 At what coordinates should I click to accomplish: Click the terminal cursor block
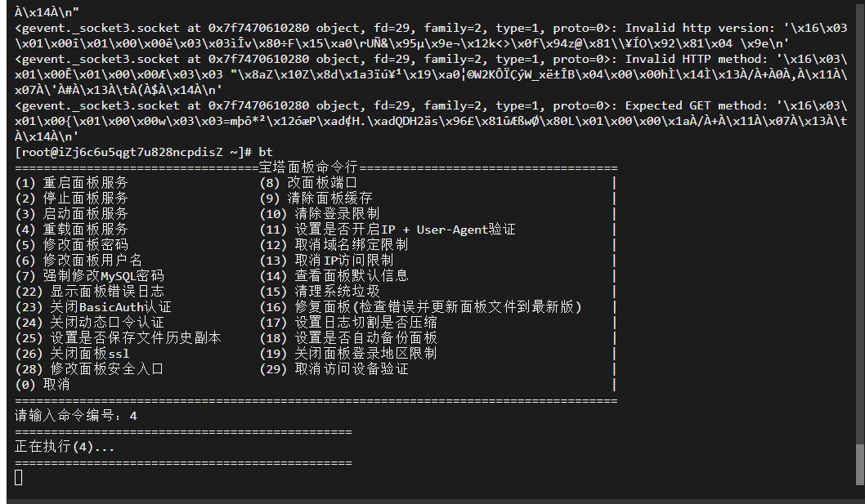pos(19,478)
